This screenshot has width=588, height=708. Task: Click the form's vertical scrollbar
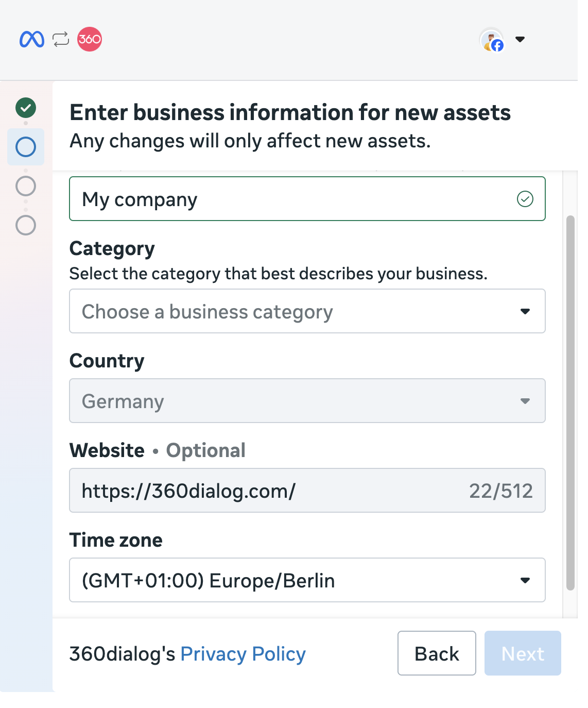(570, 402)
